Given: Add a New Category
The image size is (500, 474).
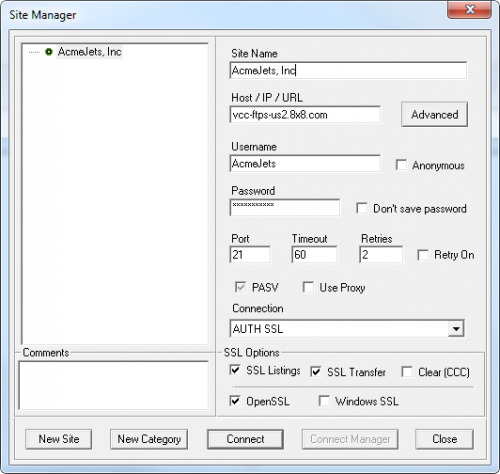Looking at the screenshot, I should click(149, 439).
